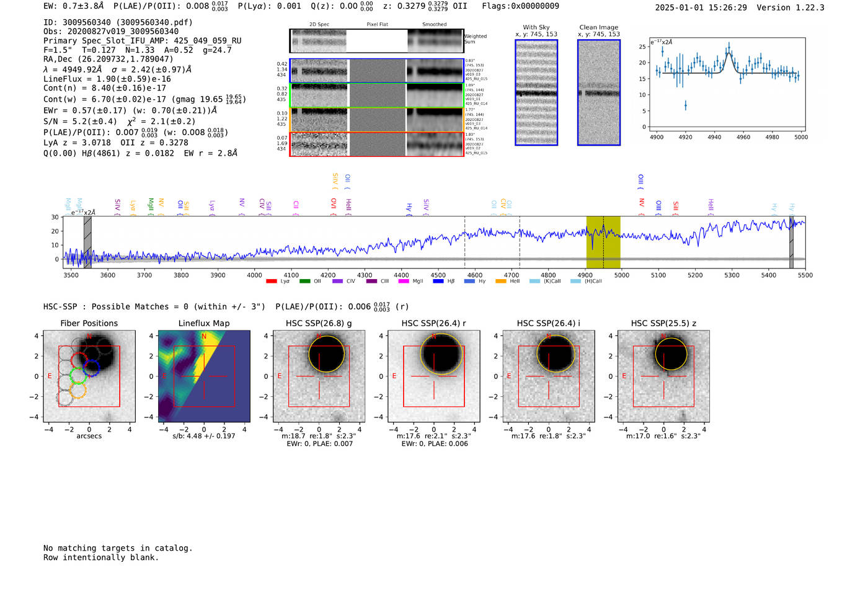Click the Q(0.00) Hβ(4861) z = 0.0182 line
Image resolution: width=868 pixels, height=591 pixels.
pyautogui.click(x=140, y=153)
